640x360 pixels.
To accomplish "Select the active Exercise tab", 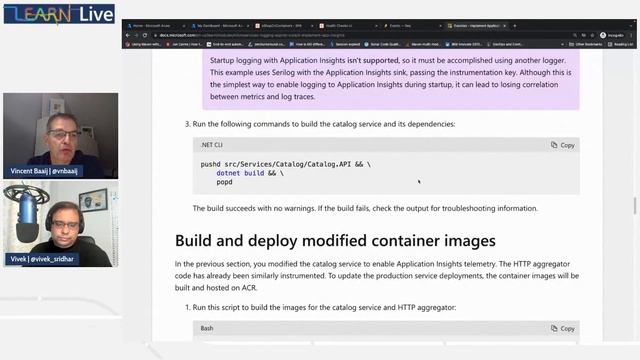I will [476, 26].
